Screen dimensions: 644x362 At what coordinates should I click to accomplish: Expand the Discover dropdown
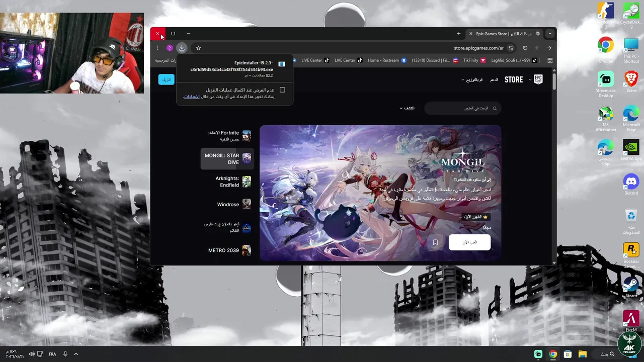click(x=407, y=108)
